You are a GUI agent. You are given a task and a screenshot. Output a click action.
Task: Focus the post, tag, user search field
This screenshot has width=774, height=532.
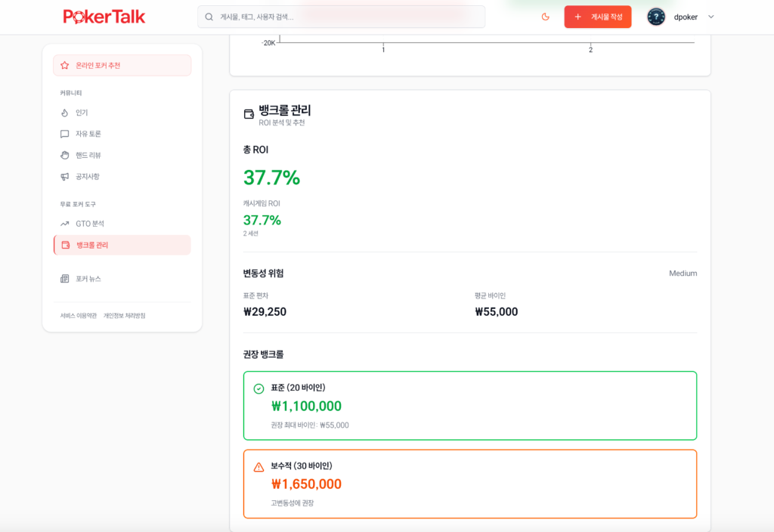click(x=341, y=17)
